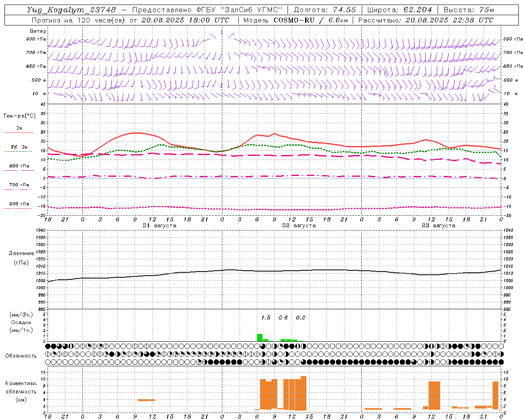
Task: Click the (мм/3ч.) precipitation unit label
Action: (x=21, y=315)
